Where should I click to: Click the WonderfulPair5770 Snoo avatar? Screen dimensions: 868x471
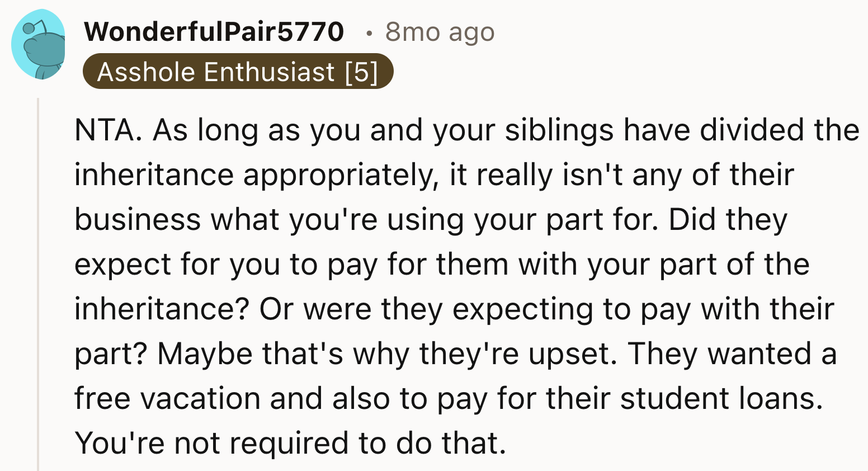38,45
